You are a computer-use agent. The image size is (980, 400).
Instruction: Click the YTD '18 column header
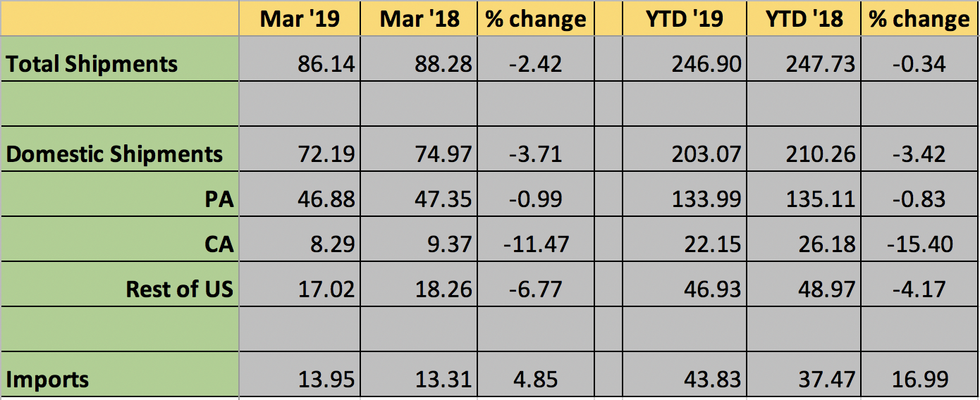click(x=804, y=18)
